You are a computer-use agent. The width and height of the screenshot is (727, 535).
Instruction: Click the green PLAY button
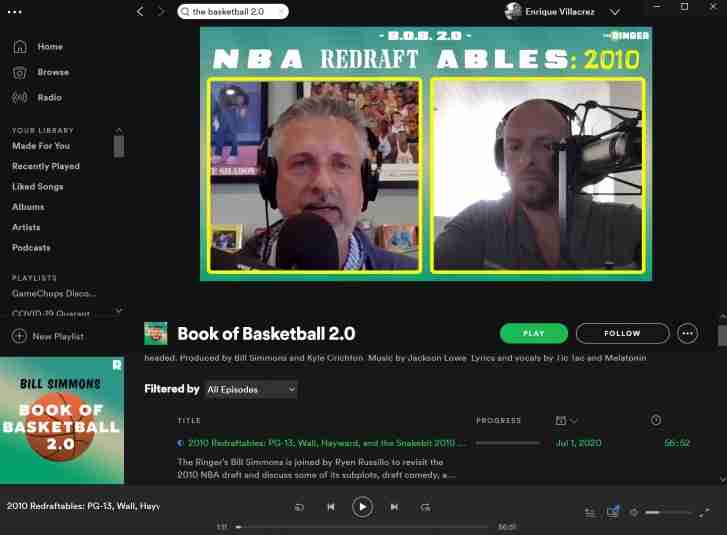[534, 333]
